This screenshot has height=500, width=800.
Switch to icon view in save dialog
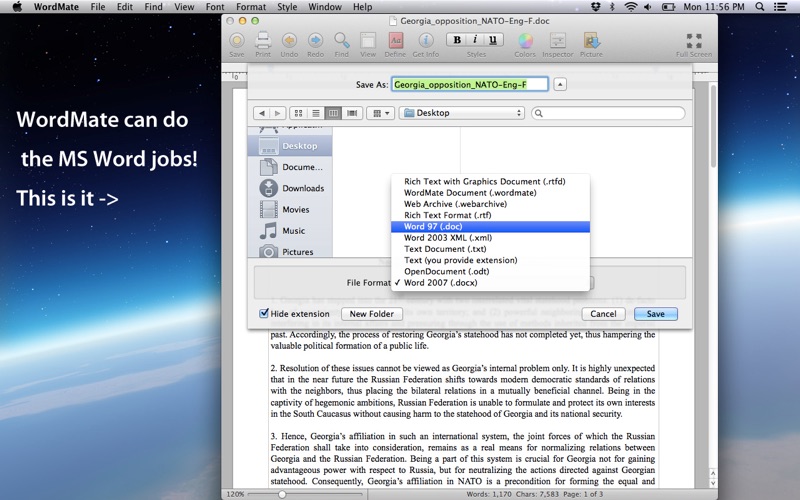298,113
